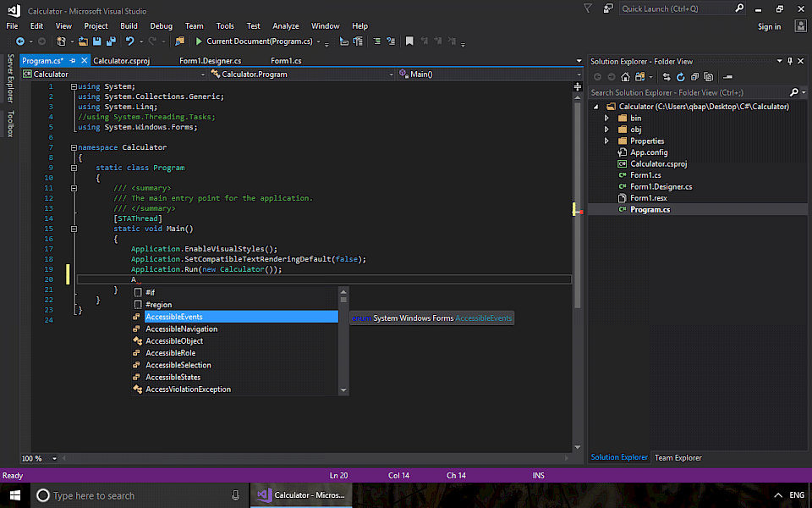
Task: Pin the Solution Explorer panel
Action: pyautogui.click(x=790, y=60)
